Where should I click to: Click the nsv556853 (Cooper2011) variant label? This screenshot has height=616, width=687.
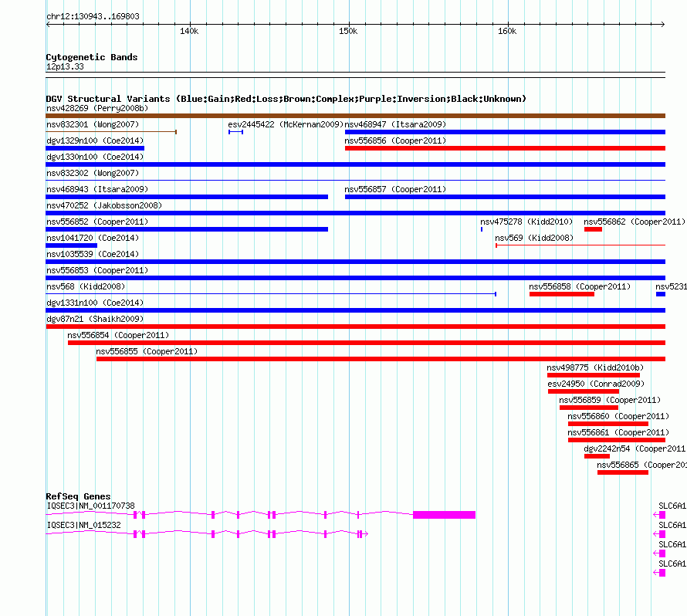coord(97,270)
